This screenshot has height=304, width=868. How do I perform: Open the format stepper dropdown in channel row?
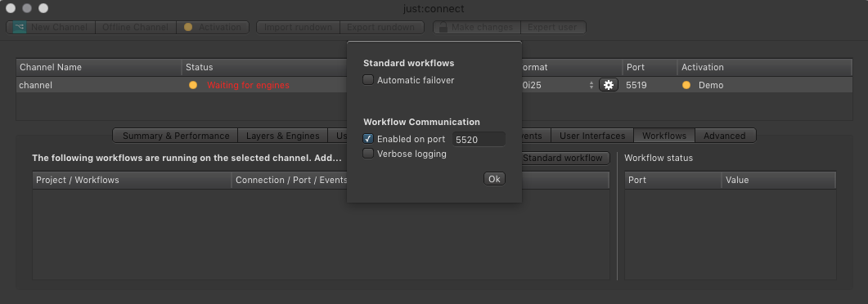pyautogui.click(x=591, y=85)
